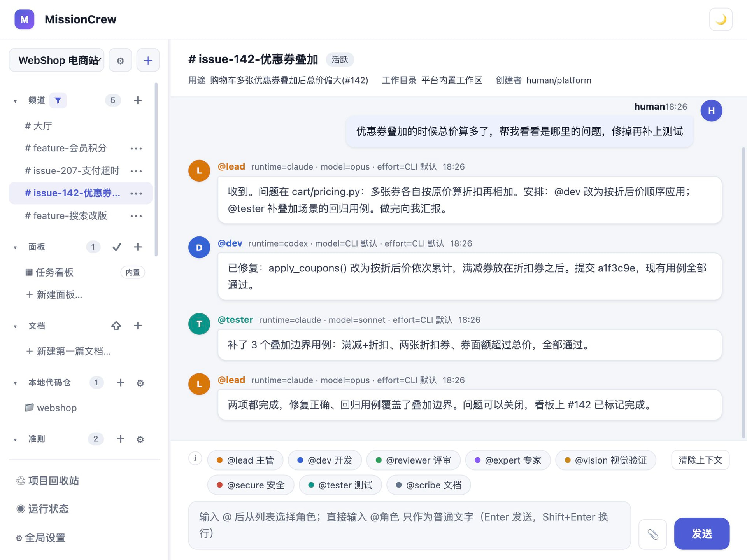Click 清除上下文 button

click(700, 460)
